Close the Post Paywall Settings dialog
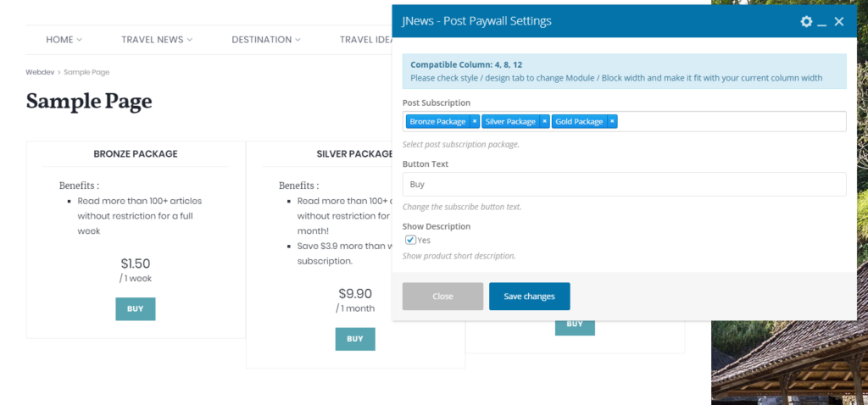Viewport: 868px width, 405px height. (839, 21)
